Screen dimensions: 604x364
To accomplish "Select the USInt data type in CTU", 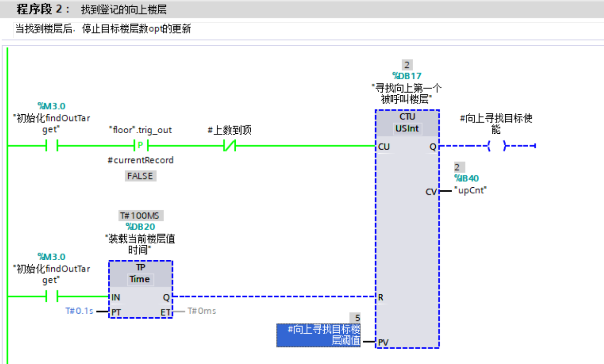I will click(407, 129).
